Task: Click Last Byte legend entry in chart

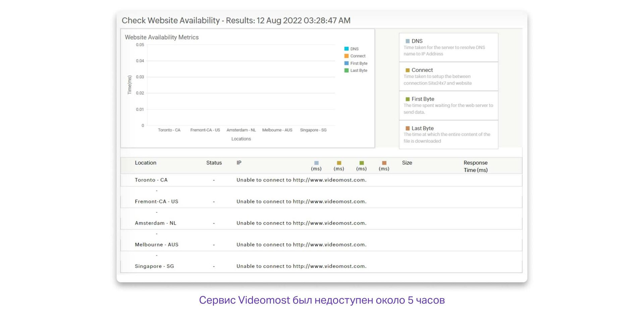Action: 356,70
